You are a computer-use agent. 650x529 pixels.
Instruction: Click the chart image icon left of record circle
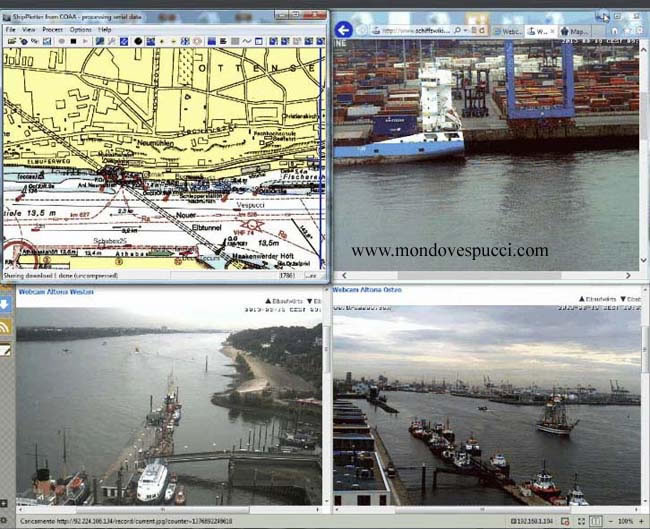coord(47,41)
